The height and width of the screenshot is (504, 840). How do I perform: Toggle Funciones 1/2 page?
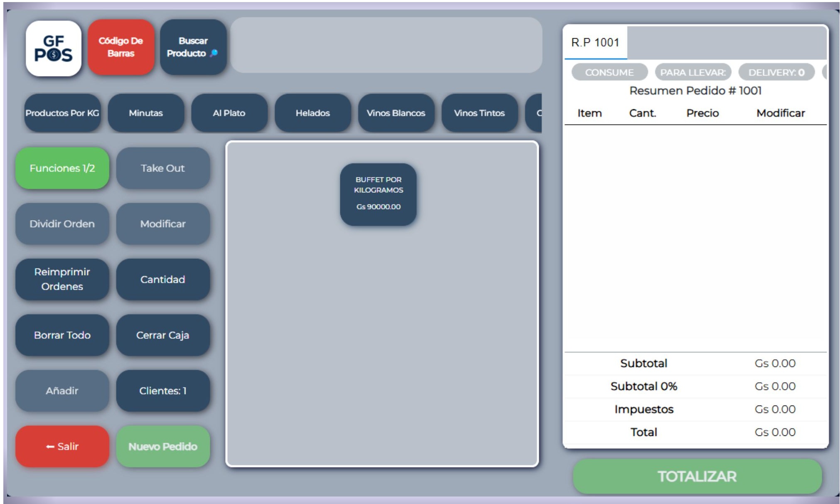coord(62,168)
